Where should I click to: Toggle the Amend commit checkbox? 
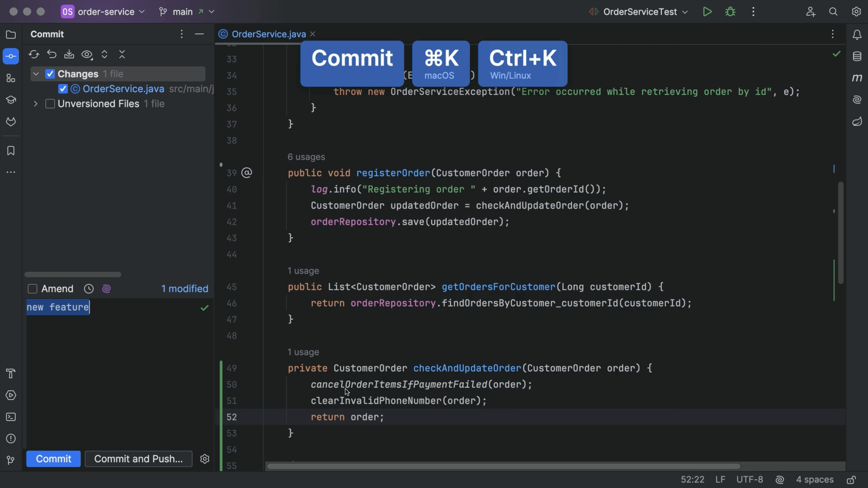click(x=32, y=288)
